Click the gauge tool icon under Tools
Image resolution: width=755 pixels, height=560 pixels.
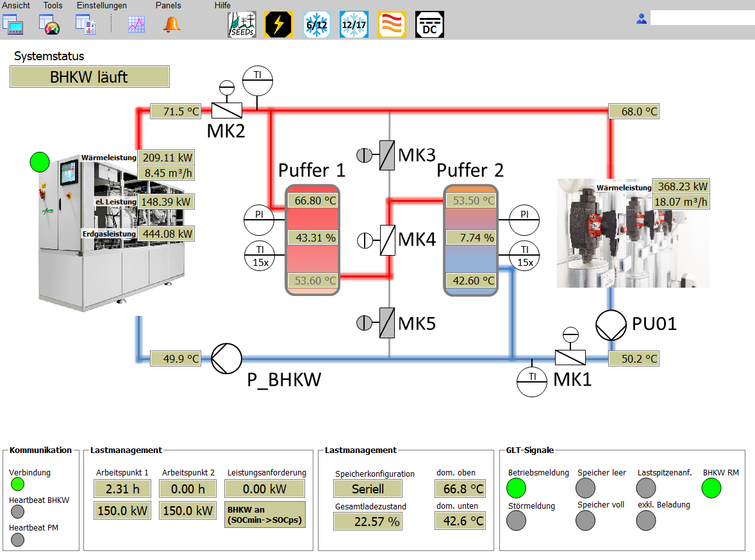coord(49,24)
